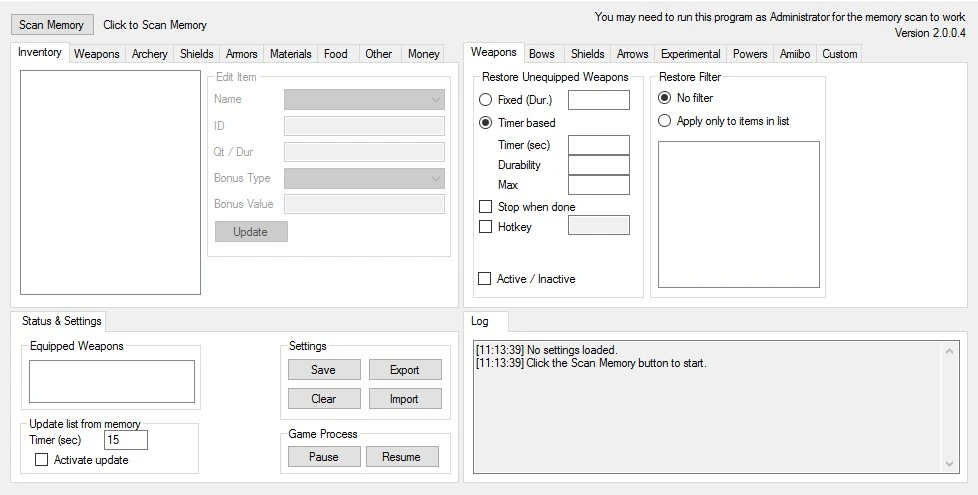Enable the Hotkey checkbox
Image resolution: width=978 pixels, height=495 pixels.
(x=485, y=226)
